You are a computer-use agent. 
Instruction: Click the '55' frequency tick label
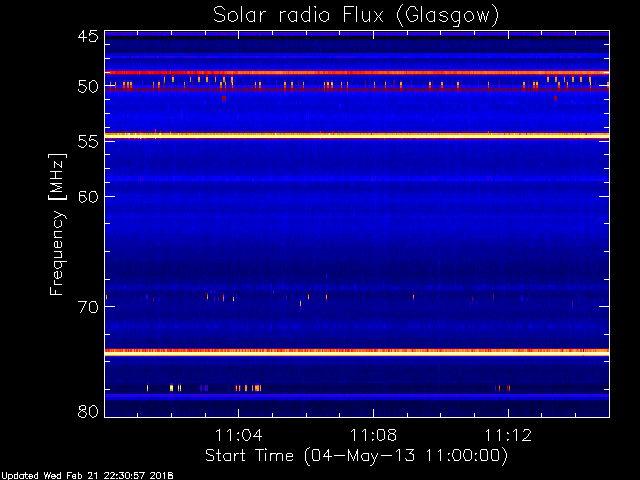(88, 142)
